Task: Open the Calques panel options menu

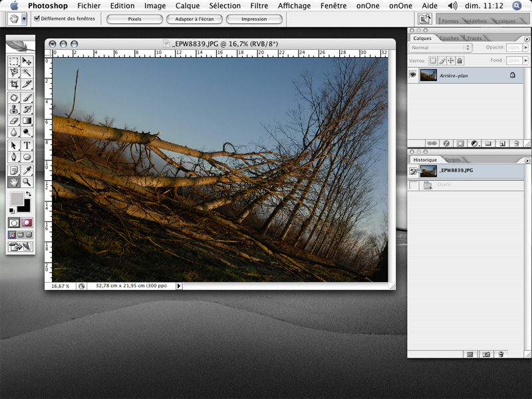Action: coord(527,39)
